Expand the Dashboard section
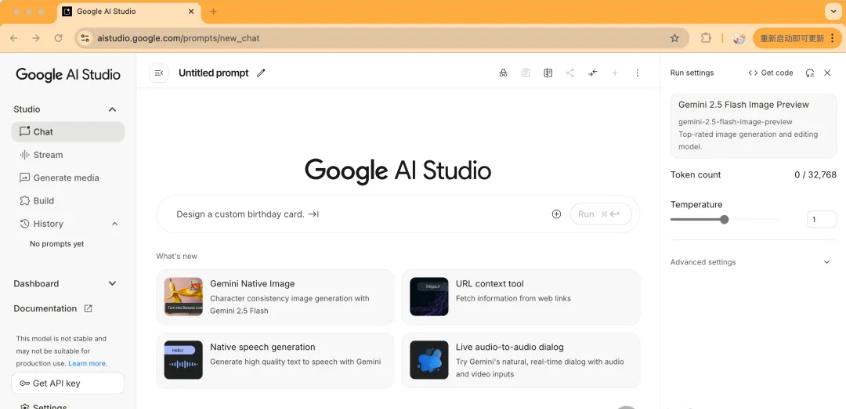The height and width of the screenshot is (409, 846). pos(112,284)
